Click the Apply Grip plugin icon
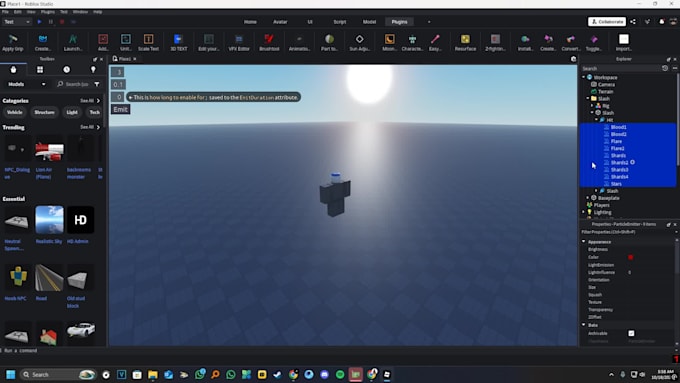Image resolution: width=680 pixels, height=383 pixels. tap(13, 39)
